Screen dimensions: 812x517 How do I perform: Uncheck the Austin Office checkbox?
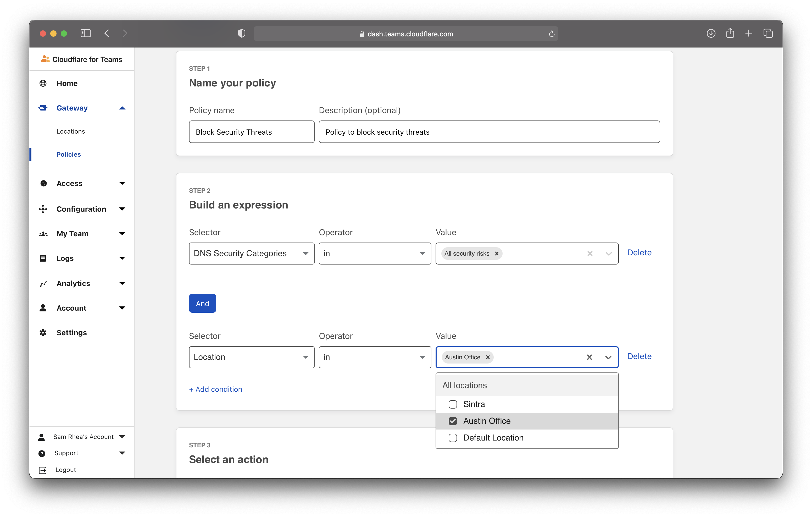[453, 421]
